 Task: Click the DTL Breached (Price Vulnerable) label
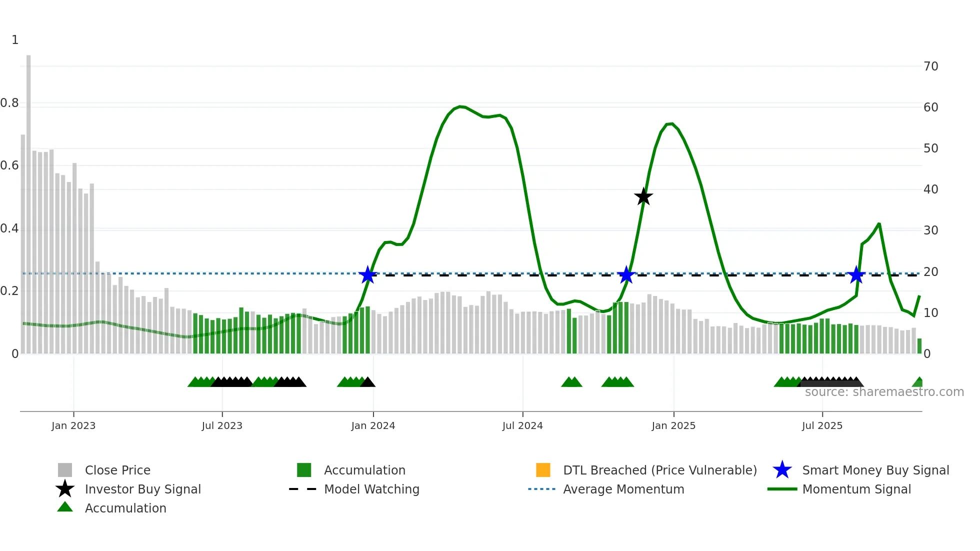pos(660,470)
